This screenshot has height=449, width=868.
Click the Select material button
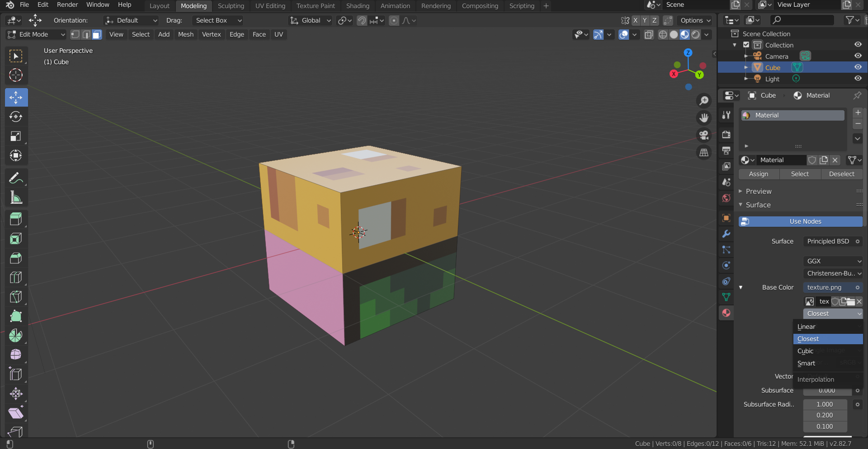click(x=800, y=174)
